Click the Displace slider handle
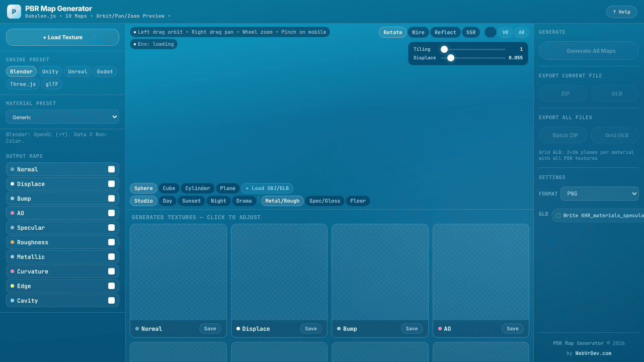This screenshot has height=362, width=644. (451, 58)
